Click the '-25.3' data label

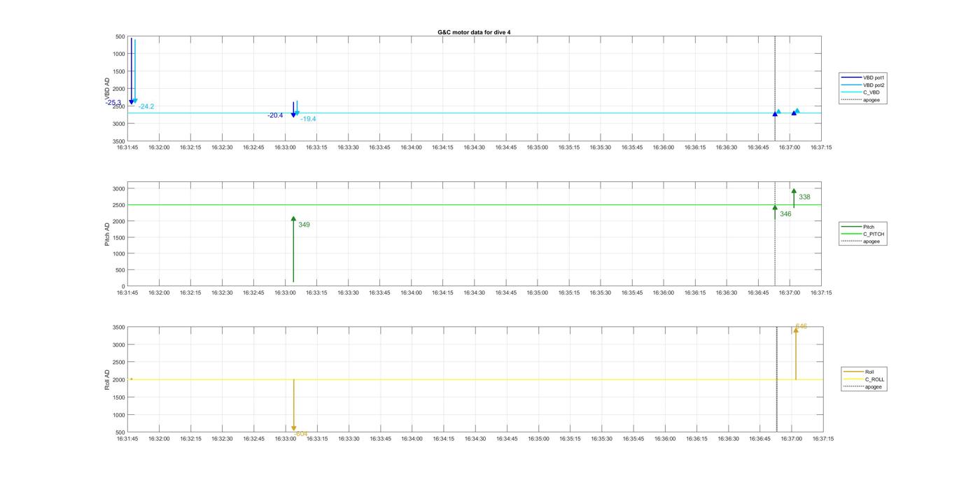(113, 103)
